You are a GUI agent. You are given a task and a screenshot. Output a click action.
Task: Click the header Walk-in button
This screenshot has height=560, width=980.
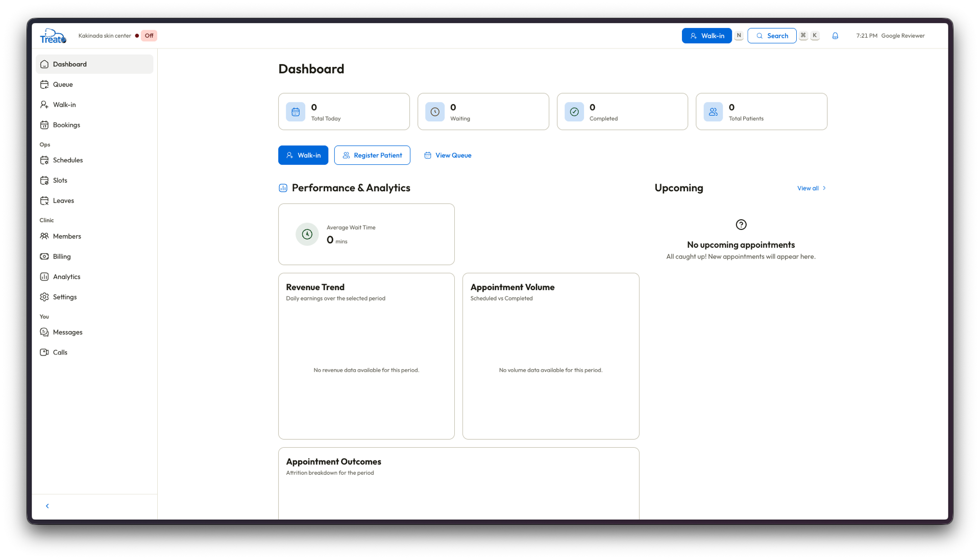706,36
